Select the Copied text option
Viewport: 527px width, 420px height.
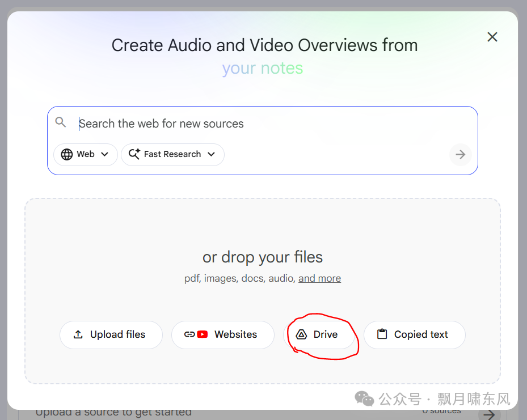tap(415, 335)
